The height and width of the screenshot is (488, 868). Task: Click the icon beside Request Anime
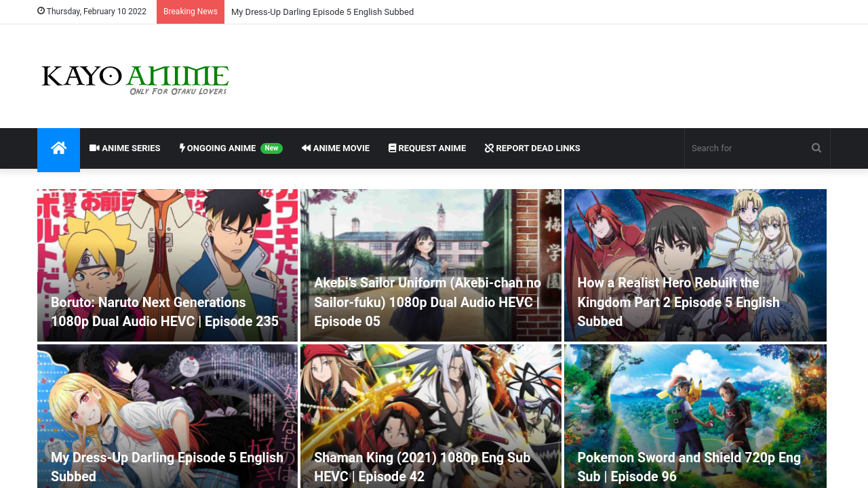[392, 148]
